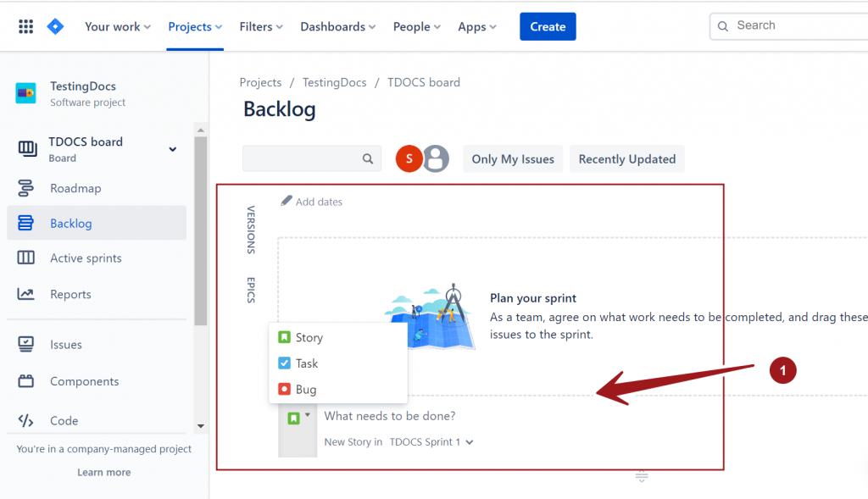The image size is (868, 499).
Task: Open the Code section in the sidebar
Action: click(x=65, y=420)
